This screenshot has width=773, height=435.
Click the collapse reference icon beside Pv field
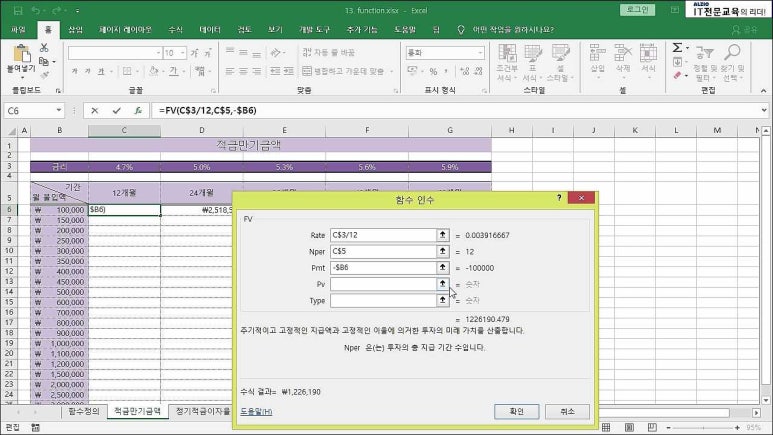[x=443, y=284]
